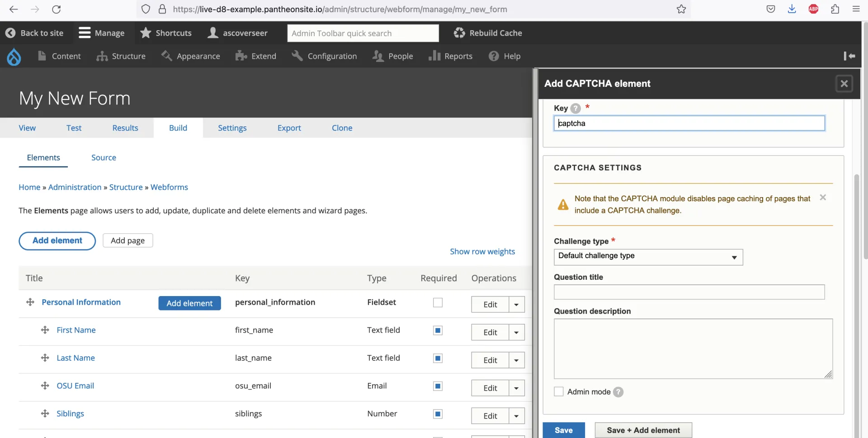Open the Structure admin menu
The height and width of the screenshot is (438, 868).
point(121,56)
